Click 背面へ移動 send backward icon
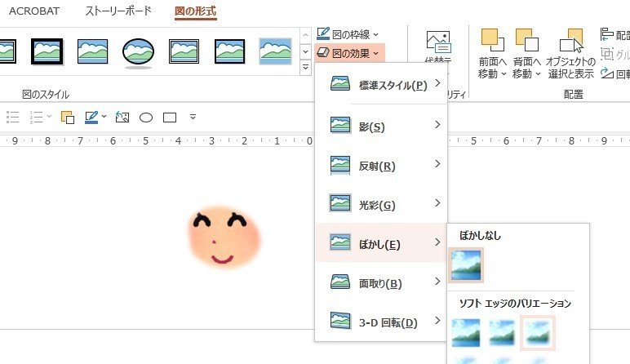Viewport: 630px width, 364px height. point(526,40)
